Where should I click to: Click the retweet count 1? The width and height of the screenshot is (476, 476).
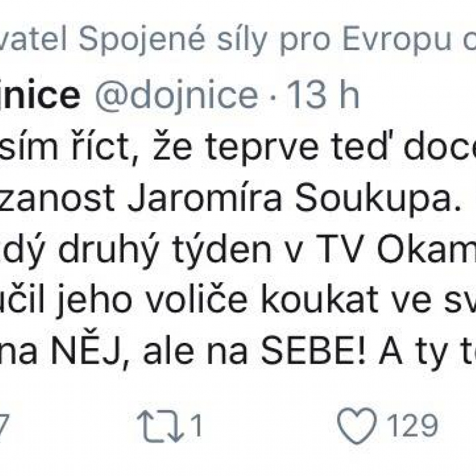[x=196, y=425]
